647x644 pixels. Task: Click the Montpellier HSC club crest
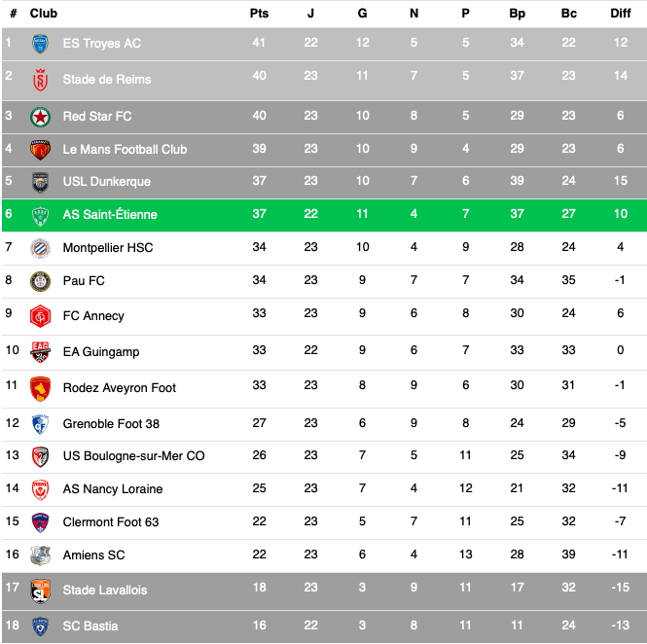click(x=40, y=248)
